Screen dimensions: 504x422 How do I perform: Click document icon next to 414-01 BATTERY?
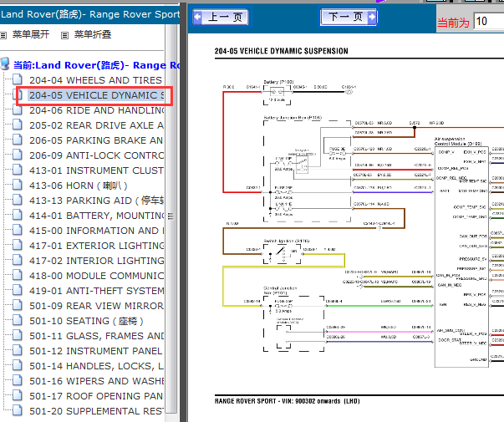point(18,215)
